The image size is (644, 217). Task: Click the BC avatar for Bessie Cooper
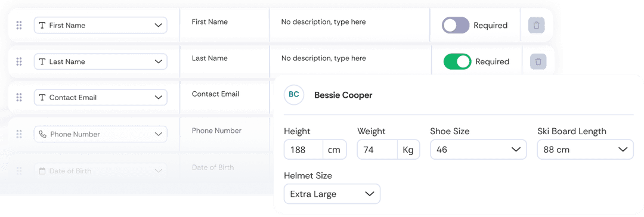(294, 95)
